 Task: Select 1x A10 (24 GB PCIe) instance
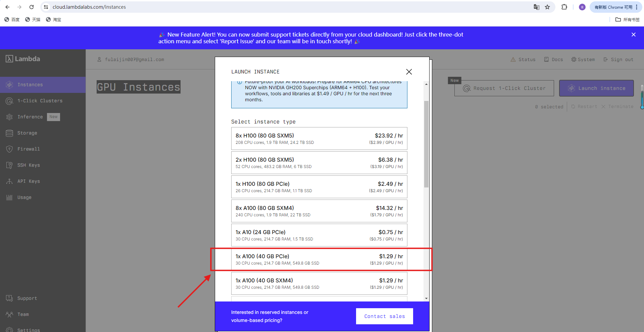[x=319, y=235]
